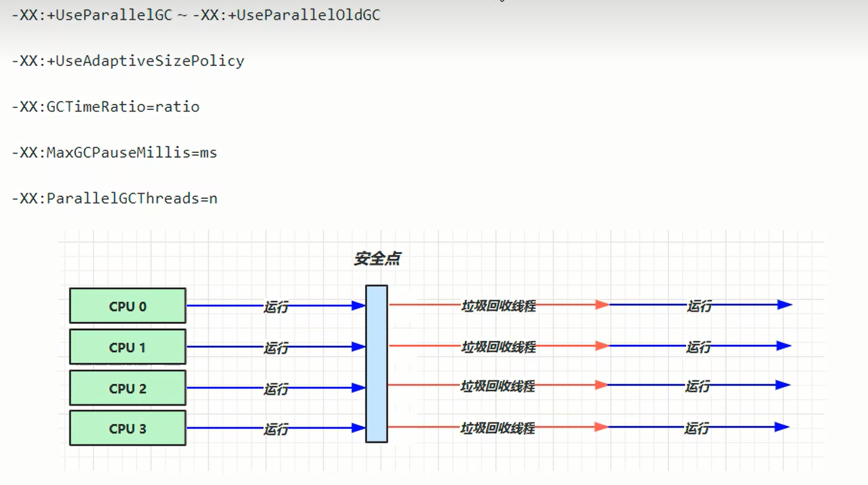868x485 pixels.
Task: Click the "-XX:+UseParallelGC" text
Action: pos(92,15)
